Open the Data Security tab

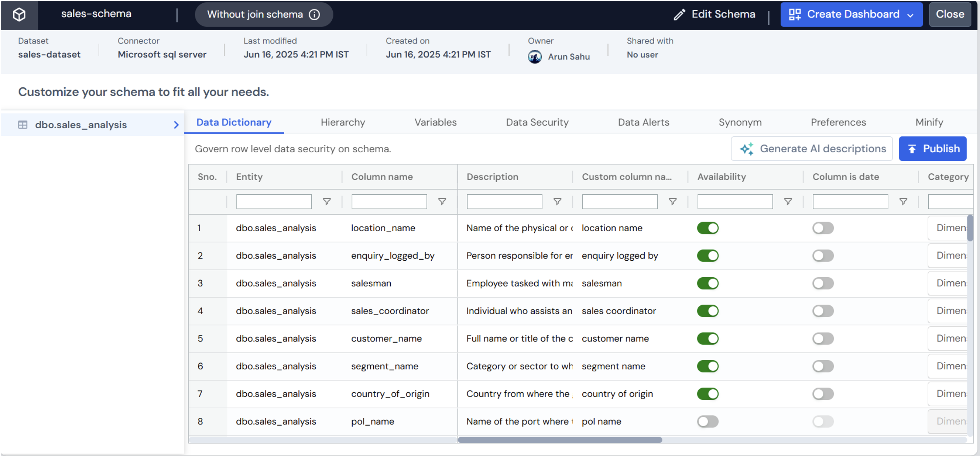pos(537,122)
